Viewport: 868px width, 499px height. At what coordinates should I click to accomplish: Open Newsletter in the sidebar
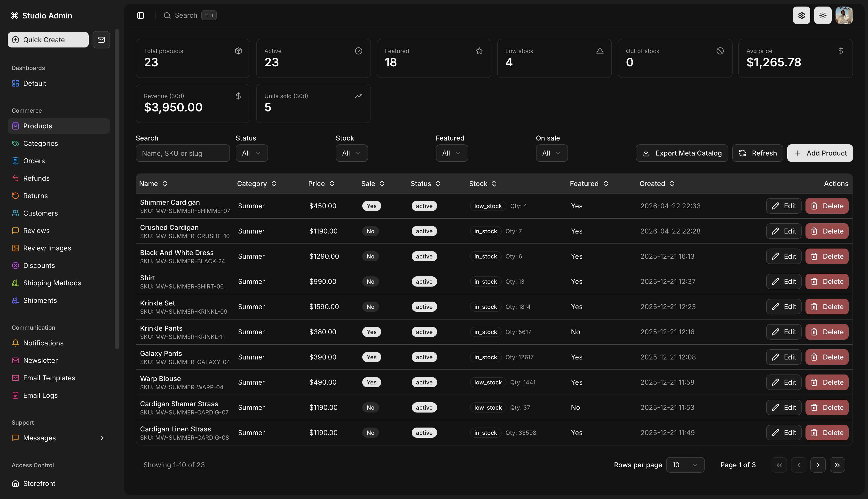[59, 360]
